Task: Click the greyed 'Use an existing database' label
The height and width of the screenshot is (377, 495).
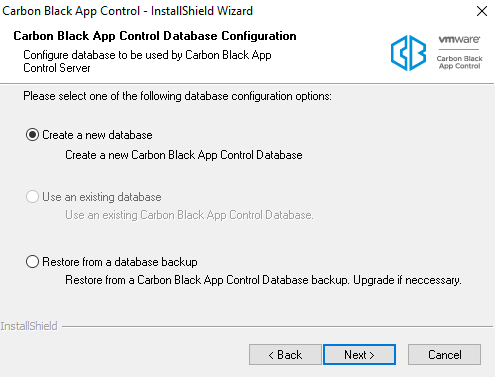Action: [102, 197]
